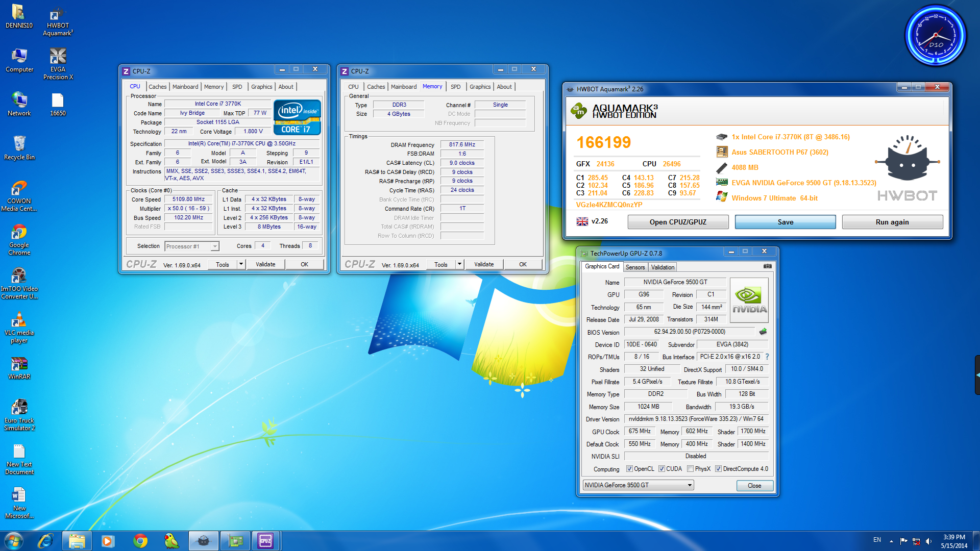Open New Text Document on desktop
Screen dimensions: 980x551
coord(19,459)
